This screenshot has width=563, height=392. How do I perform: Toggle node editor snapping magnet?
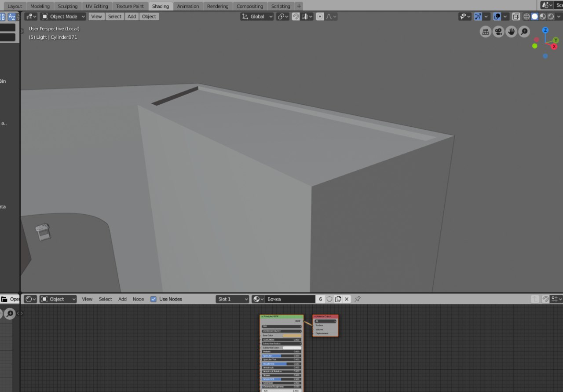[545, 299]
